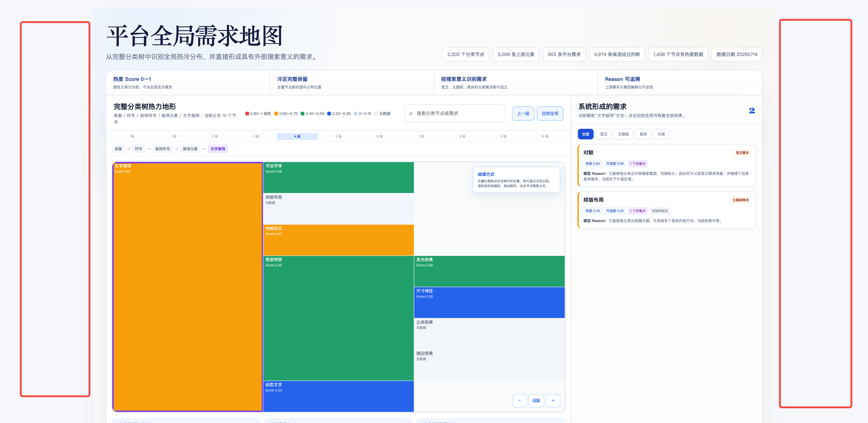Click the 主题级需求 tag on 排版布局

point(741,200)
